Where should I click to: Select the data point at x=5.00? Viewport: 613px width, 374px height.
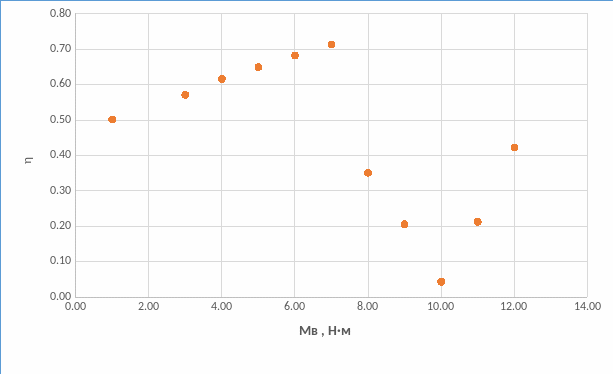point(258,67)
